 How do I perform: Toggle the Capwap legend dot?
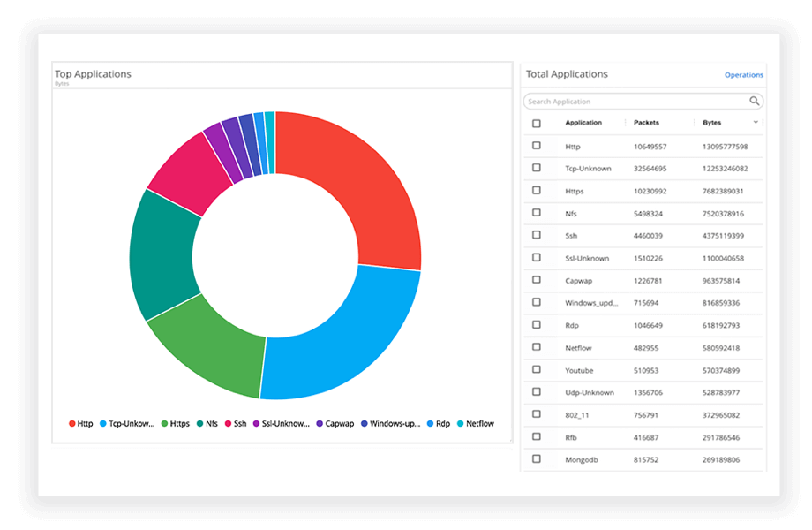pos(320,424)
